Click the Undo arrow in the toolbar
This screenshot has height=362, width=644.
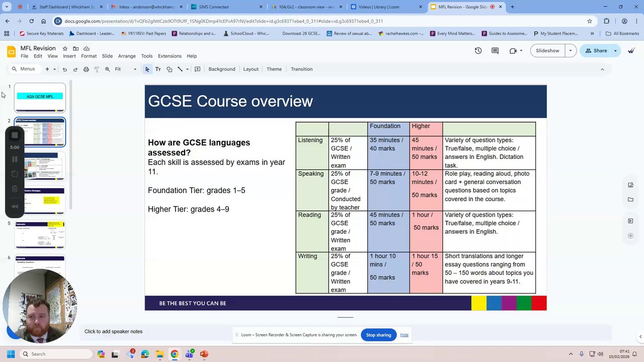coord(64,69)
